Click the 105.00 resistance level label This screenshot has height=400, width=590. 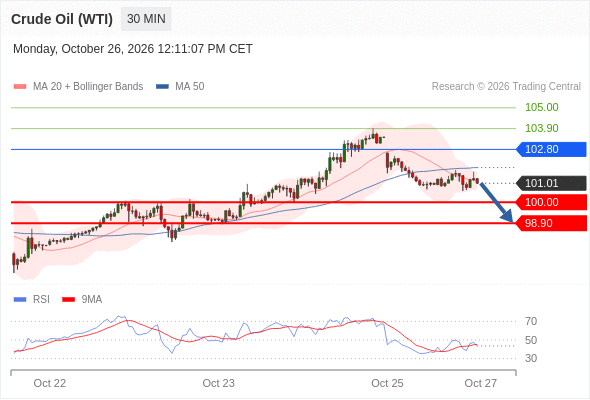541,107
